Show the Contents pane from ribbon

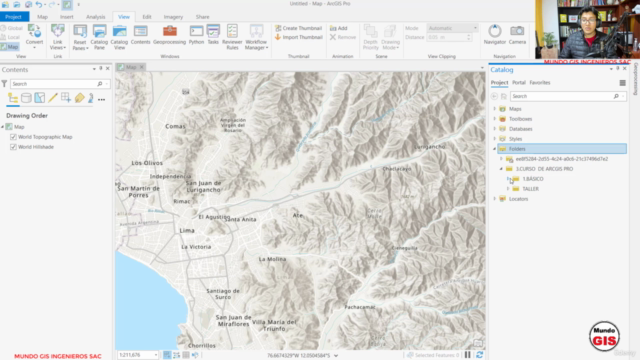[x=140, y=35]
